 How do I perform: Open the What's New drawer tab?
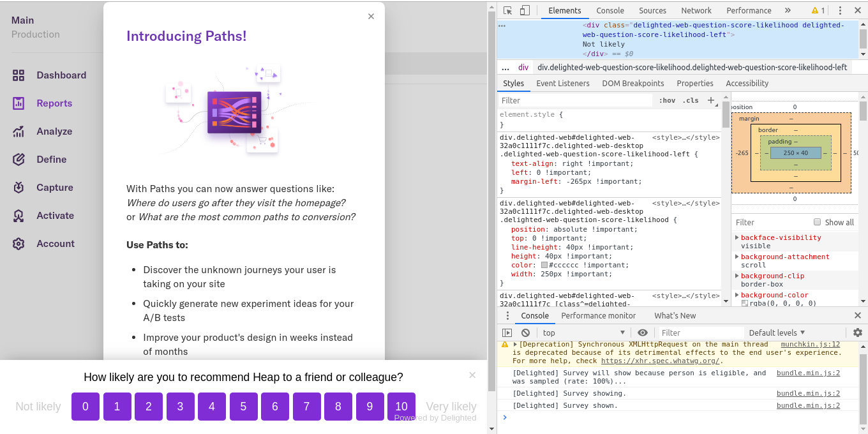pos(675,316)
